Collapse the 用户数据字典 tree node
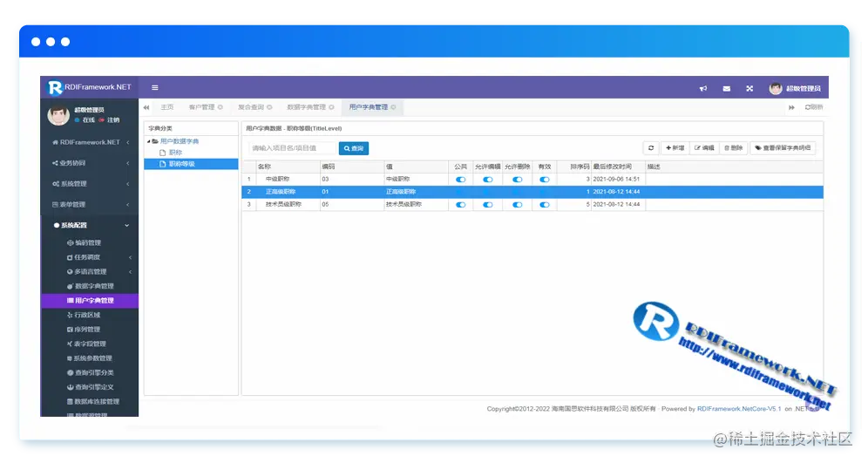The height and width of the screenshot is (463, 868). pyautogui.click(x=148, y=142)
